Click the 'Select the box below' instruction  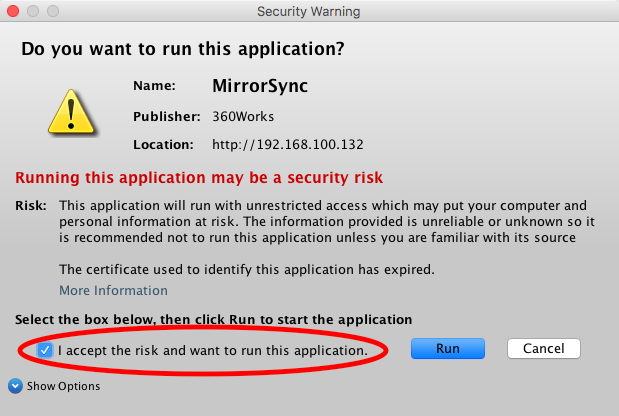(214, 319)
